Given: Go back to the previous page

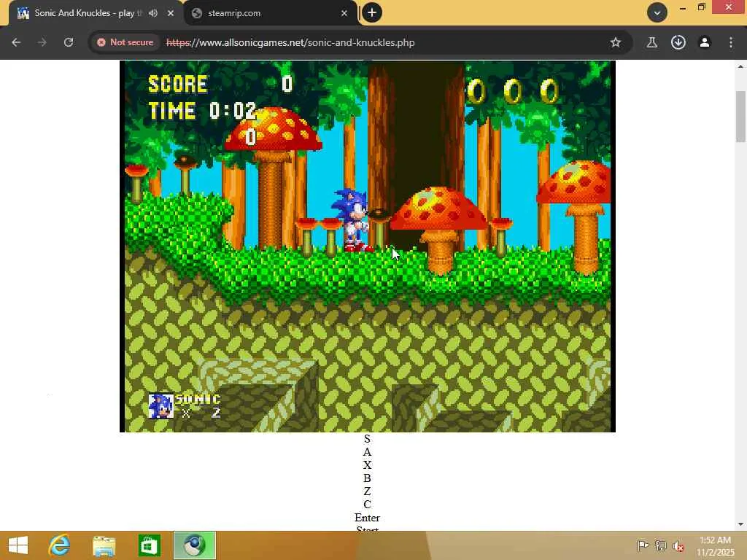Looking at the screenshot, I should click(16, 42).
